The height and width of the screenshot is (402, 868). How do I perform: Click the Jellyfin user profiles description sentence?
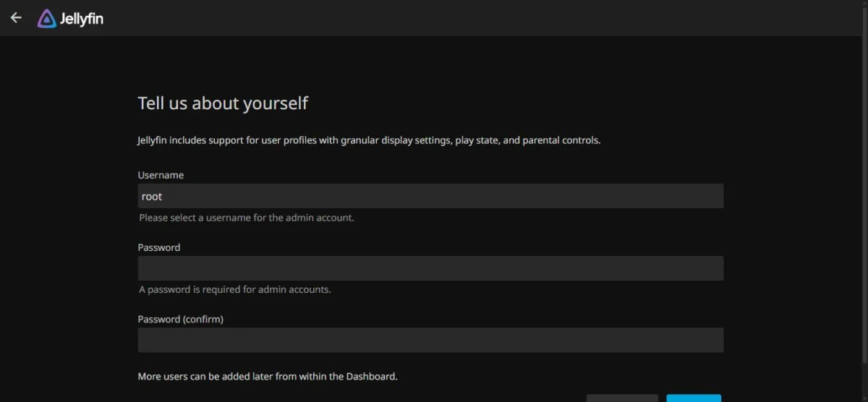(x=369, y=140)
